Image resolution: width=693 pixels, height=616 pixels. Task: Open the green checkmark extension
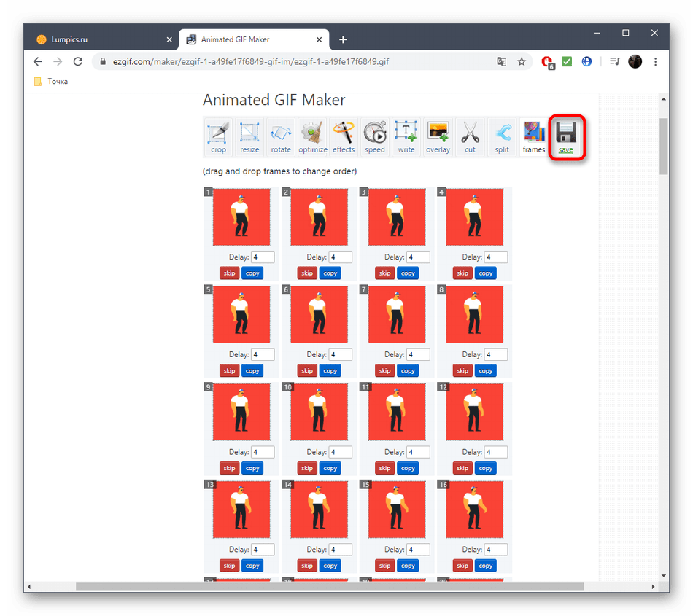(x=567, y=61)
